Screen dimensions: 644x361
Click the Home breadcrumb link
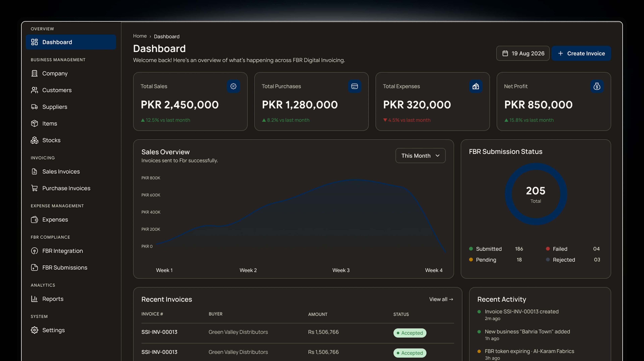[140, 36]
